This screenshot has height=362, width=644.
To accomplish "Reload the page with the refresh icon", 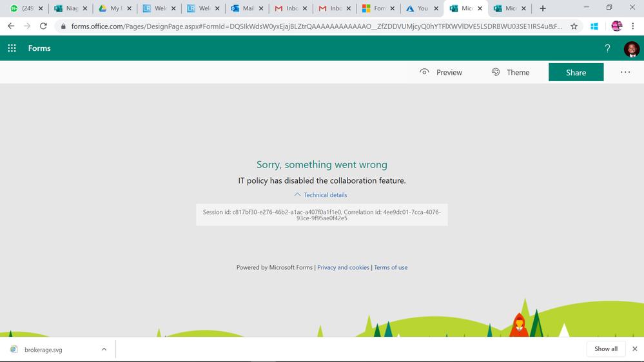I will 43,26.
